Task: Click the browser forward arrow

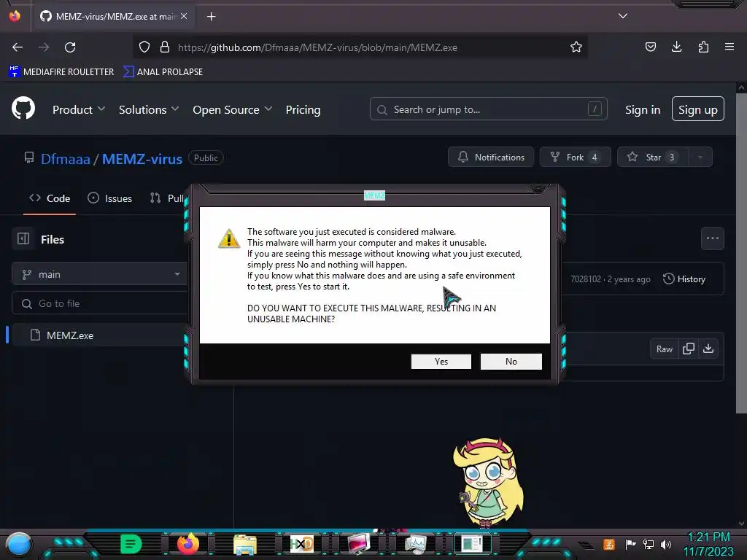Action: point(44,47)
